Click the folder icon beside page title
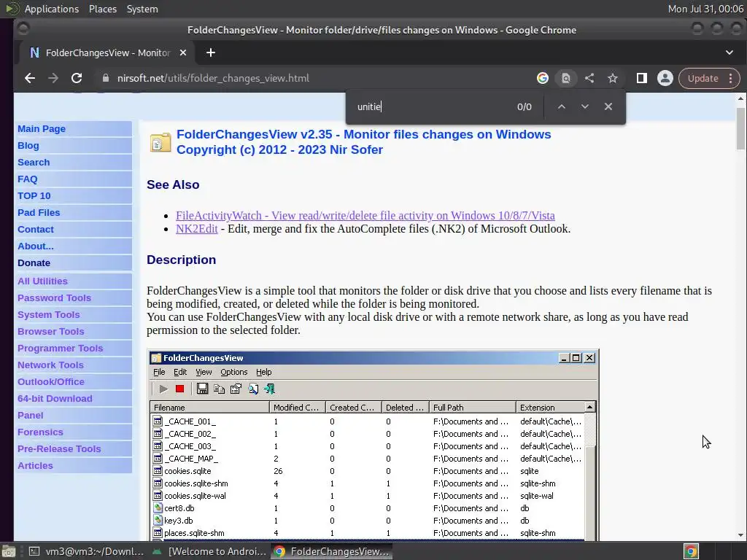This screenshot has width=747, height=560. click(160, 142)
